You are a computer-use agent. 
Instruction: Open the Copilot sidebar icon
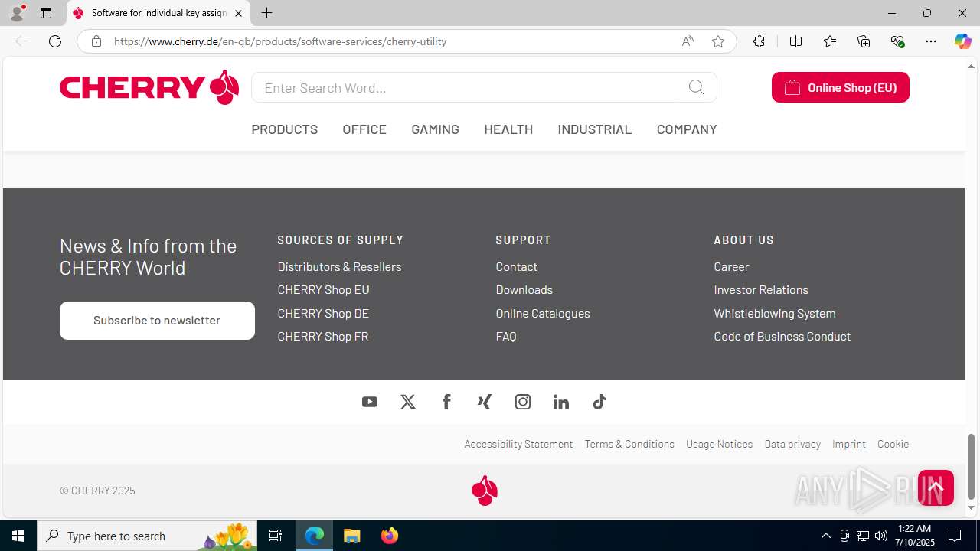tap(962, 41)
